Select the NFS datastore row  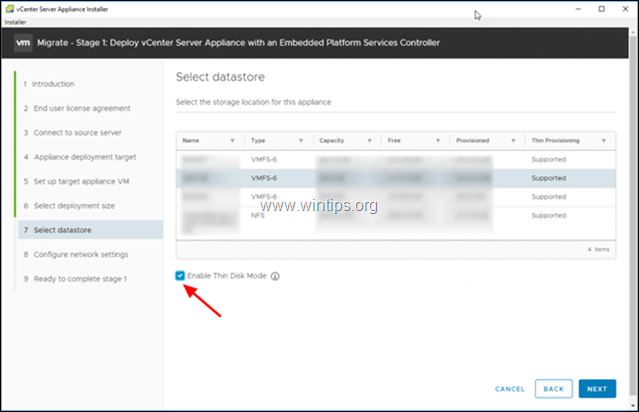(396, 222)
